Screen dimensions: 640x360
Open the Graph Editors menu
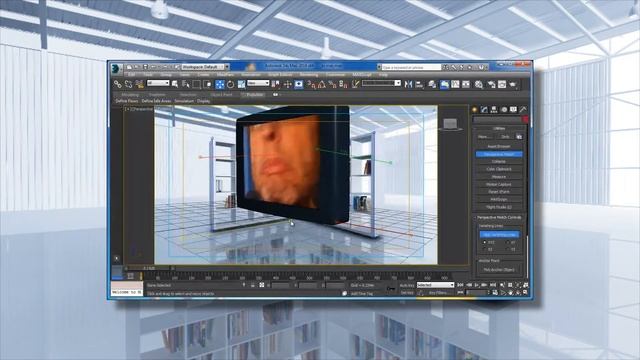tap(280, 75)
